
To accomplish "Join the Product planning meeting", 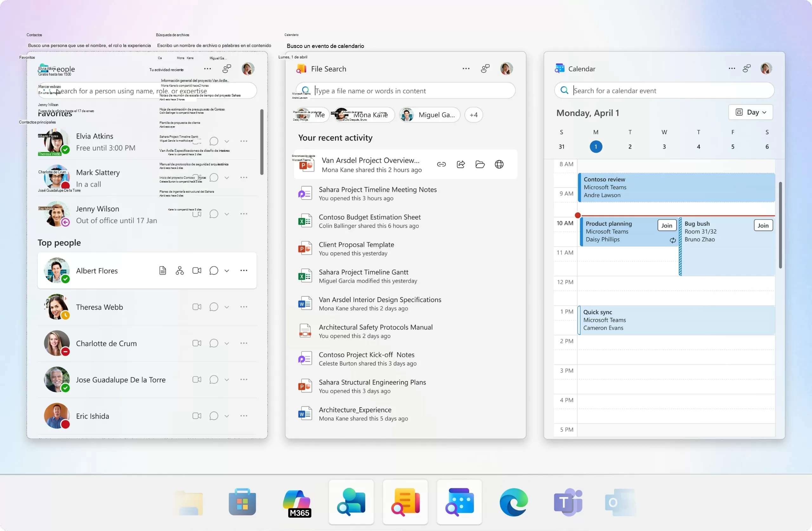I will [666, 225].
